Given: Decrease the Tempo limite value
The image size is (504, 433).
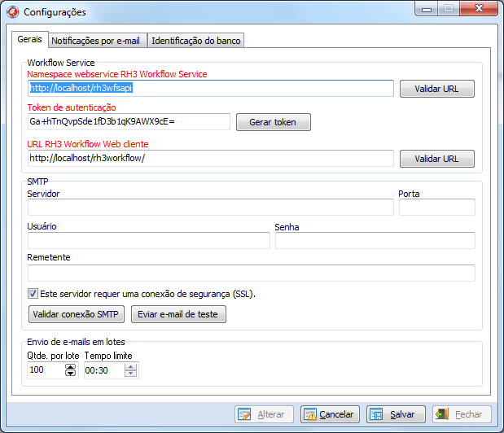Looking at the screenshot, I should point(131,374).
